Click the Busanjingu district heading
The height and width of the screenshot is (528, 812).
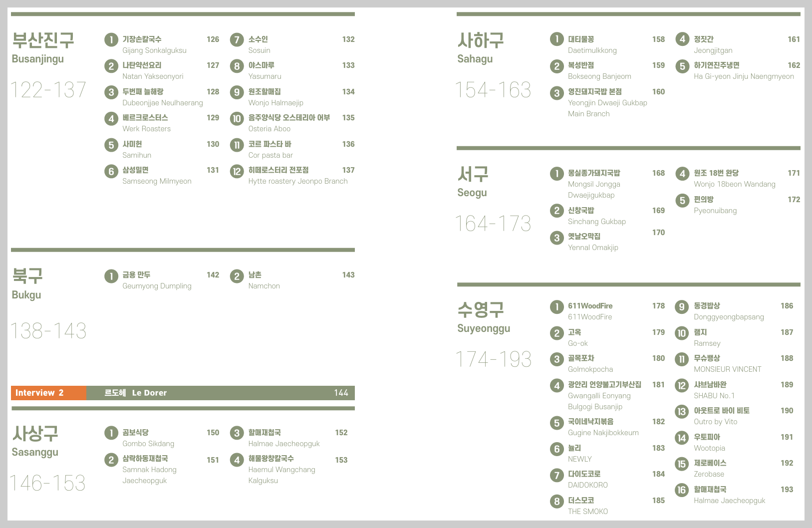coord(43,47)
